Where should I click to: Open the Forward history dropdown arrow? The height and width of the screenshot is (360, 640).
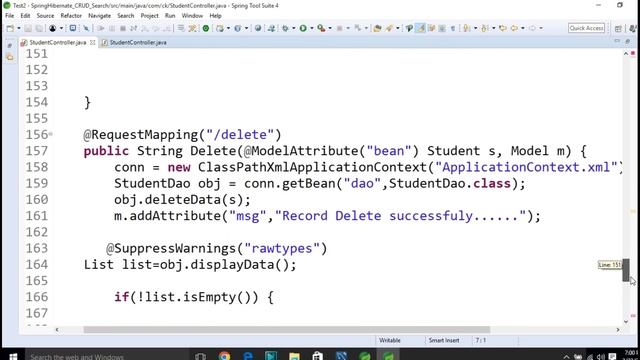click(x=541, y=28)
